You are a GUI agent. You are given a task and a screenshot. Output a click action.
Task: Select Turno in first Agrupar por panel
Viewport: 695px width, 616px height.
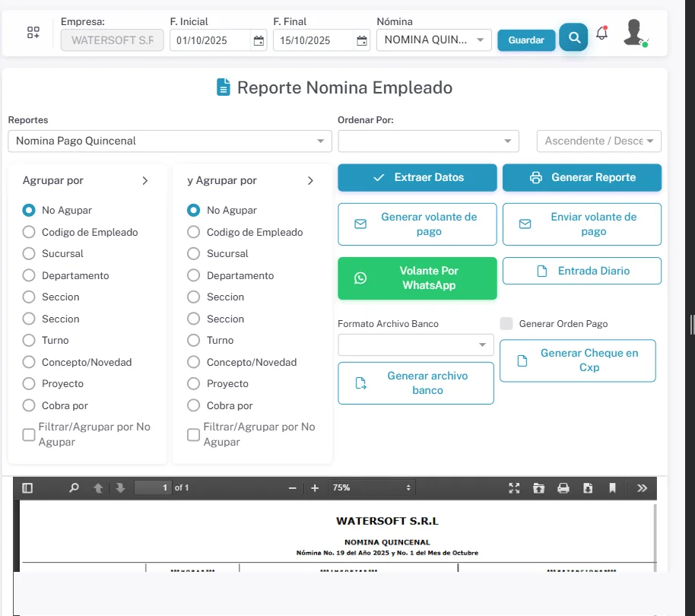pos(29,340)
